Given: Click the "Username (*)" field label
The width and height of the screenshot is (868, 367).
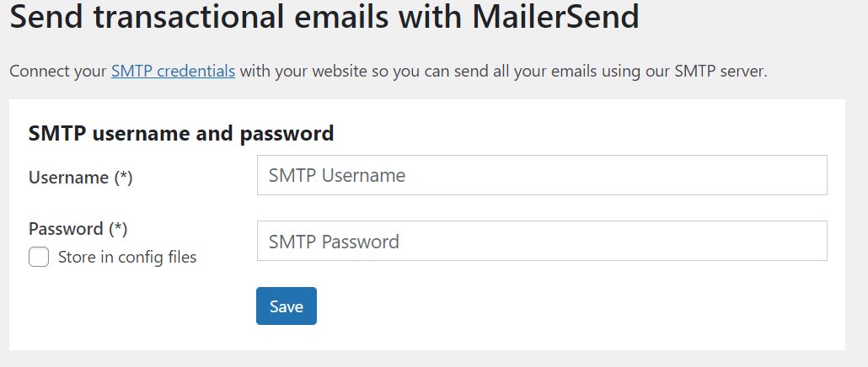Looking at the screenshot, I should click(x=81, y=178).
